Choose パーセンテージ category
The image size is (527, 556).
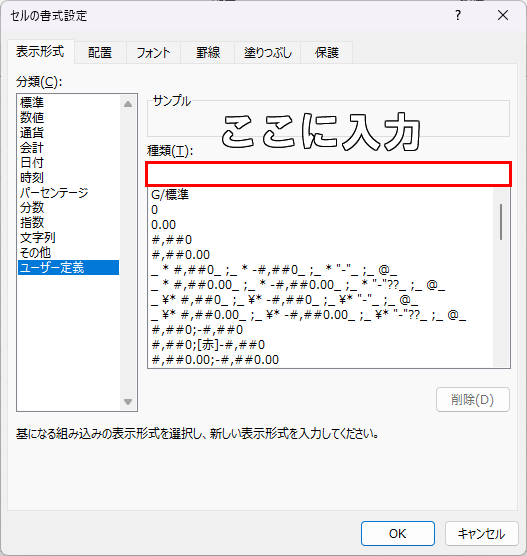click(68, 193)
